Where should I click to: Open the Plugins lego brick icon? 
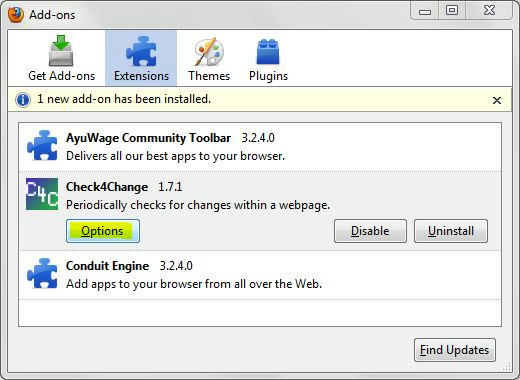(x=268, y=52)
